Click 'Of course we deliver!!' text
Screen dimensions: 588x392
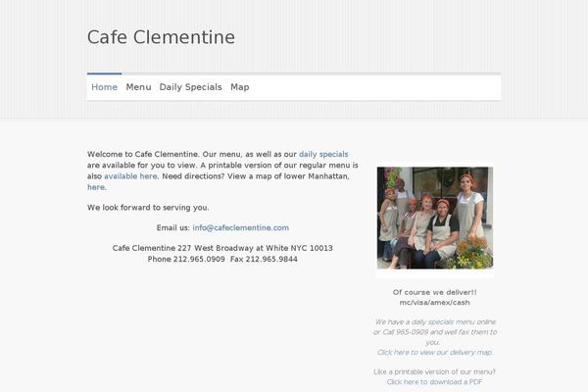pos(434,292)
